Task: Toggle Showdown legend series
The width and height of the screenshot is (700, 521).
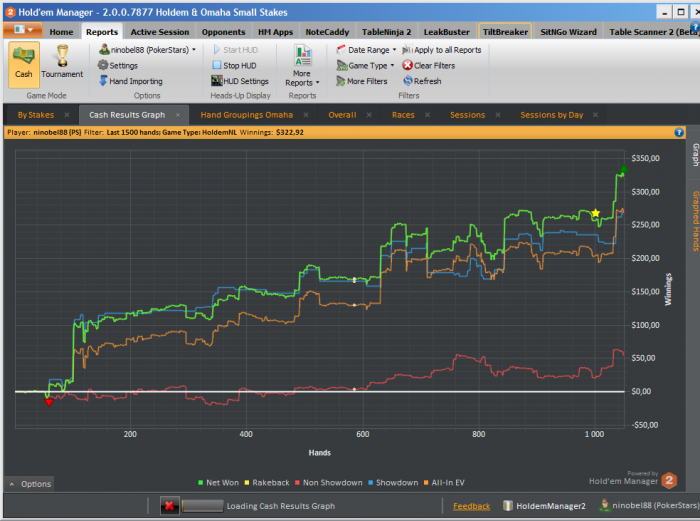Action: click(393, 483)
